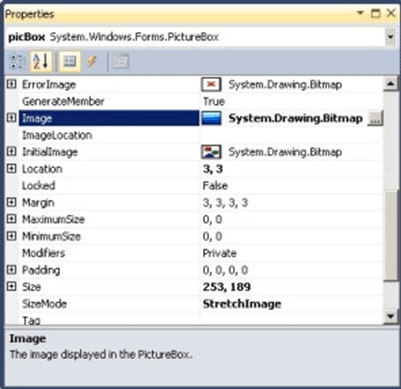Open the picBox object selector dropdown

click(390, 37)
